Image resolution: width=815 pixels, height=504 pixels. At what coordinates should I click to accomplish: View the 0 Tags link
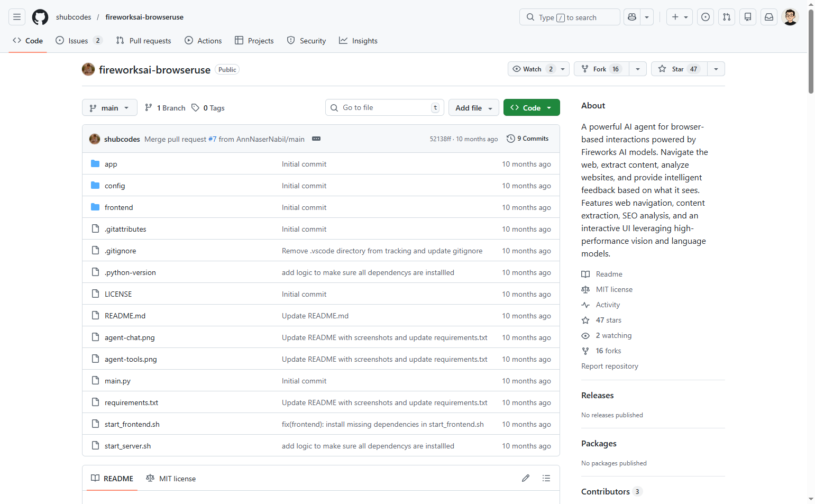click(208, 108)
